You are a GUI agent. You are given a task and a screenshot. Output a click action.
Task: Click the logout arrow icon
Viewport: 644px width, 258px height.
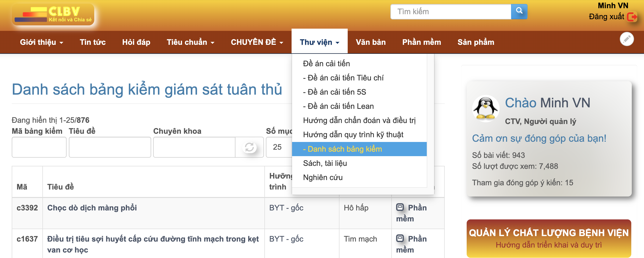[x=632, y=17]
